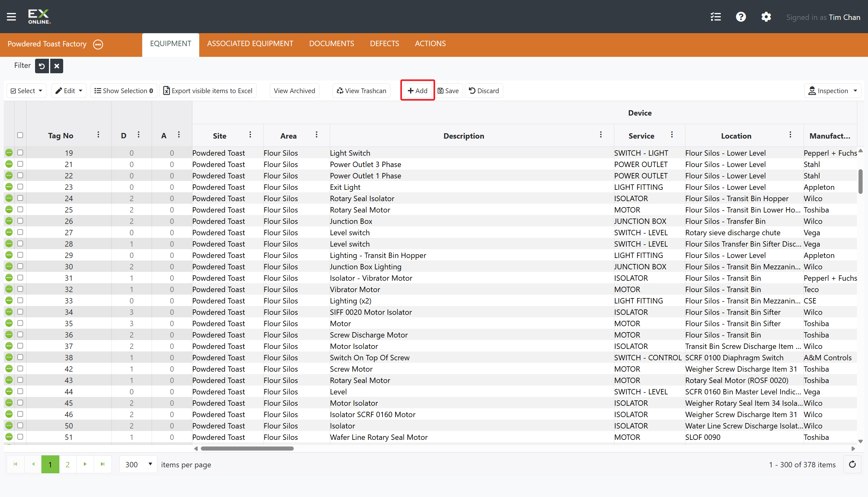The width and height of the screenshot is (868, 497).
Task: Click Show Selection button
Action: click(124, 91)
